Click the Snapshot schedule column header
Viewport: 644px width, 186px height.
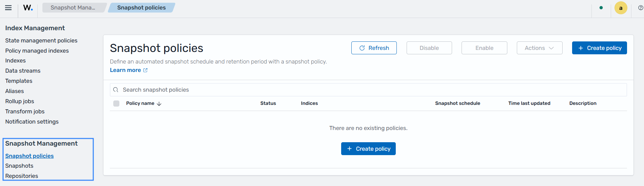coord(457,103)
